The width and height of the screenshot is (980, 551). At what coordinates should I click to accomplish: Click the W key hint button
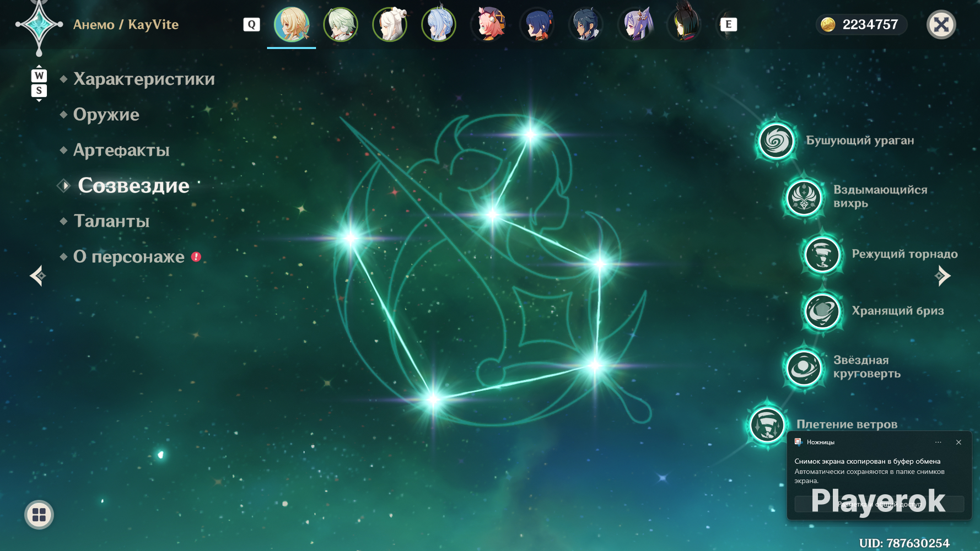tap(39, 75)
